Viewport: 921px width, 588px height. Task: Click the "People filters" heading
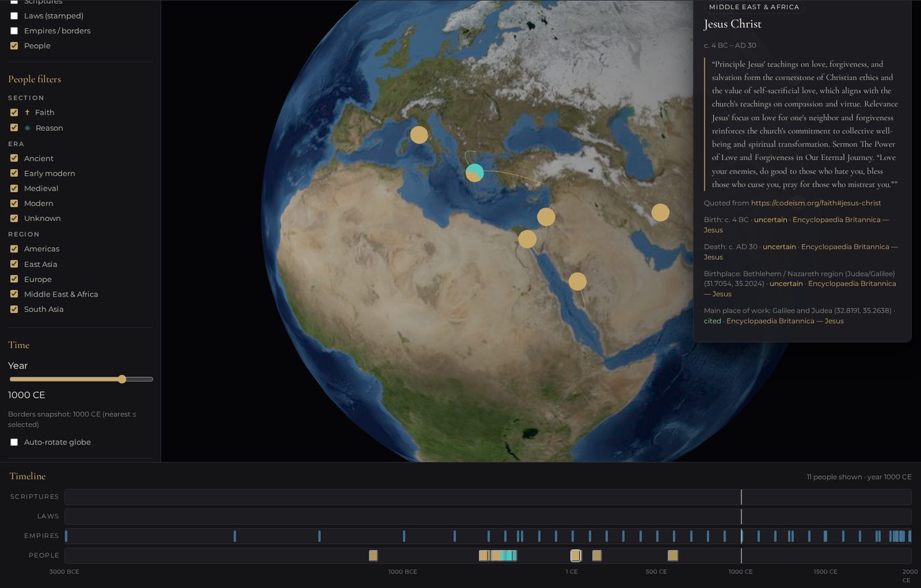pyautogui.click(x=34, y=79)
